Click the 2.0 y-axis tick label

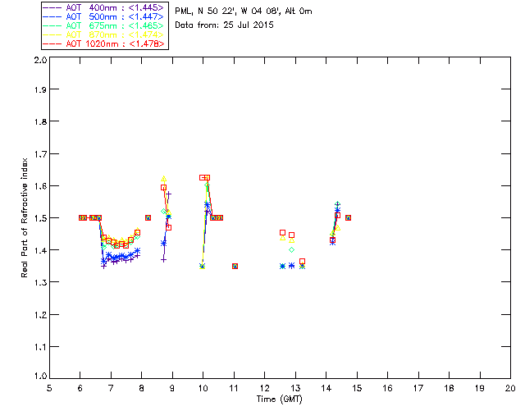tap(40, 60)
